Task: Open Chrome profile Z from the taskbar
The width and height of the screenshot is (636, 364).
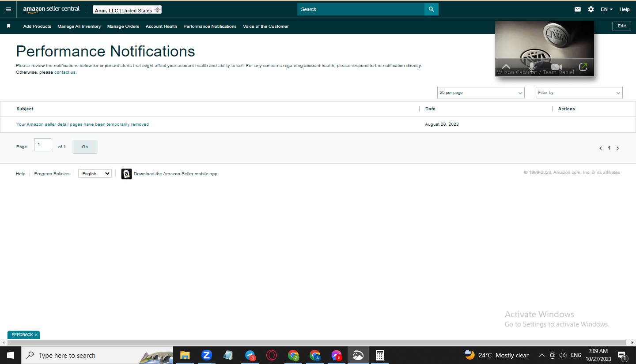Action: [293, 355]
